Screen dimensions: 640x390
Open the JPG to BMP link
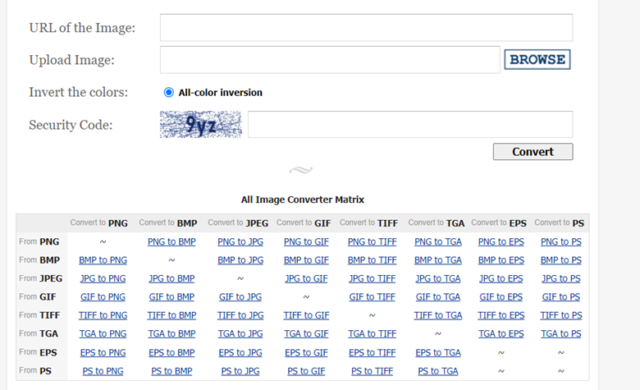pos(171,279)
